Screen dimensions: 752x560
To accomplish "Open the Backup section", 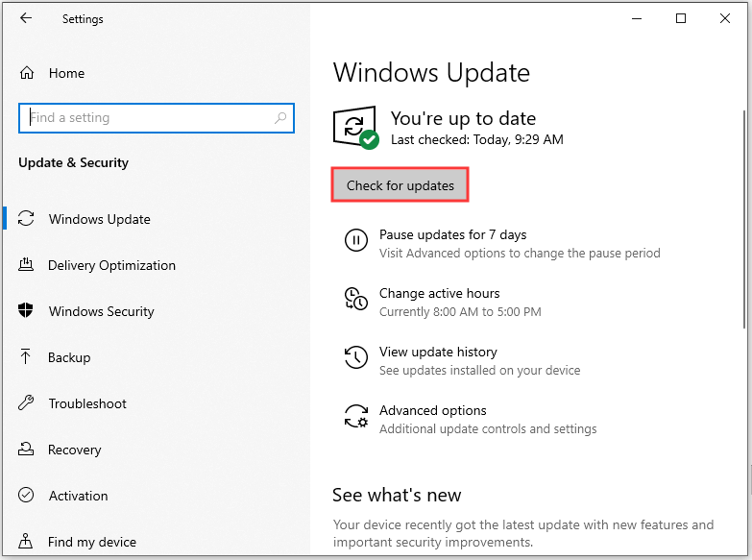I will (69, 357).
